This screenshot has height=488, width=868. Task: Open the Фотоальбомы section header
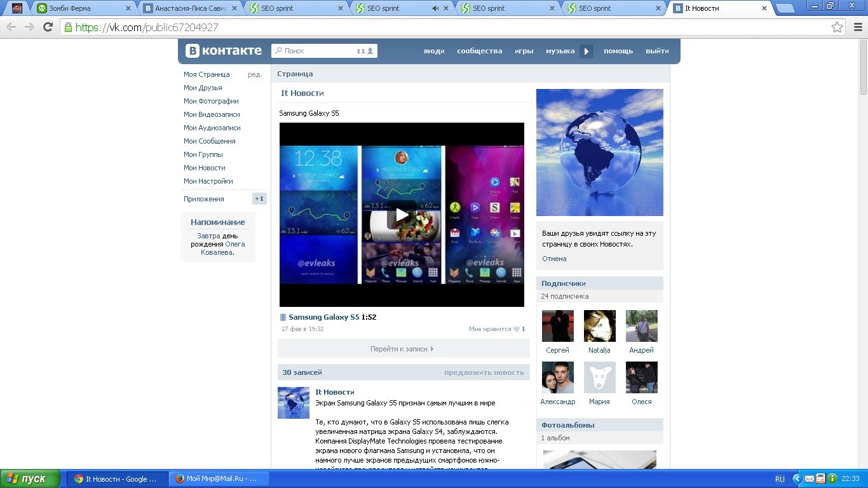(x=600, y=425)
